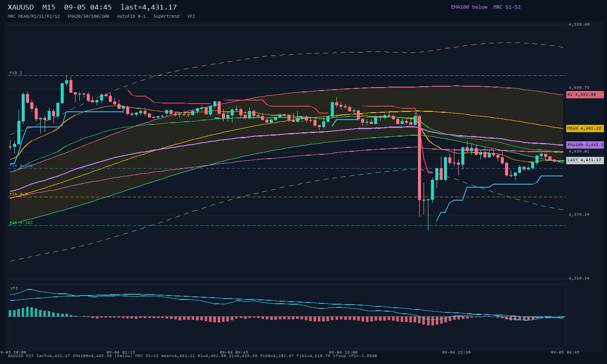Click the last=4,431.17 value in the title

pyautogui.click(x=149, y=7)
